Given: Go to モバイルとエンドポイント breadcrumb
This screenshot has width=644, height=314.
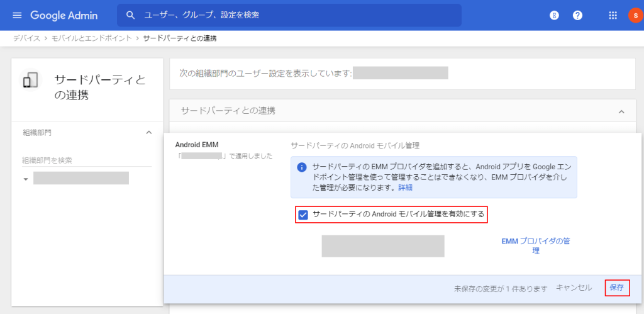Looking at the screenshot, I should pyautogui.click(x=92, y=38).
